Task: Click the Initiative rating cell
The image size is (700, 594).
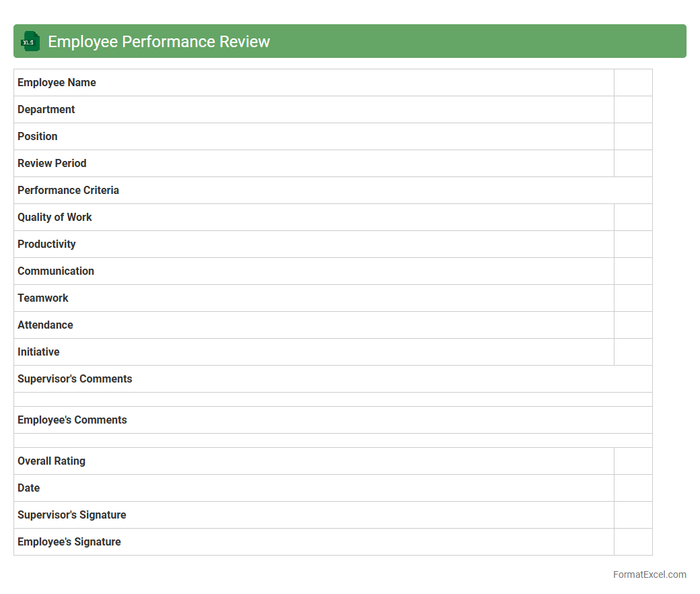Action: [x=633, y=352]
